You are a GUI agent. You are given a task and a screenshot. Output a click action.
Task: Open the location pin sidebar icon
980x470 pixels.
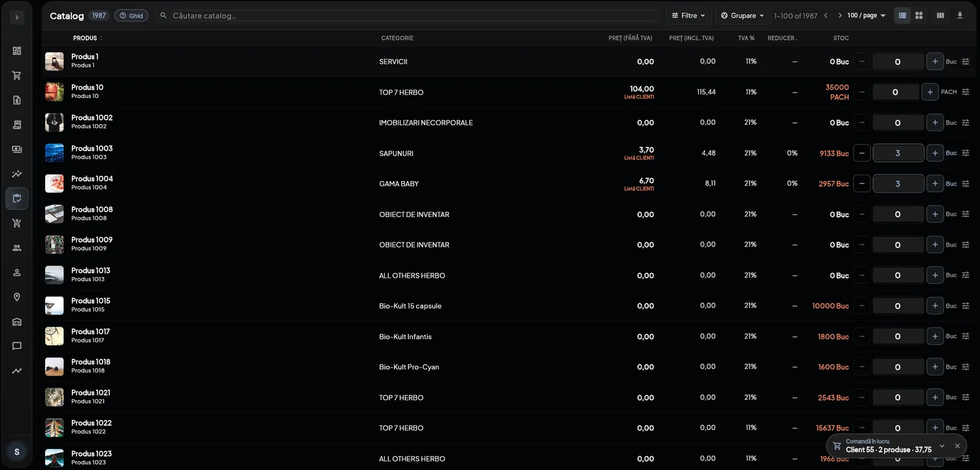coord(17,297)
